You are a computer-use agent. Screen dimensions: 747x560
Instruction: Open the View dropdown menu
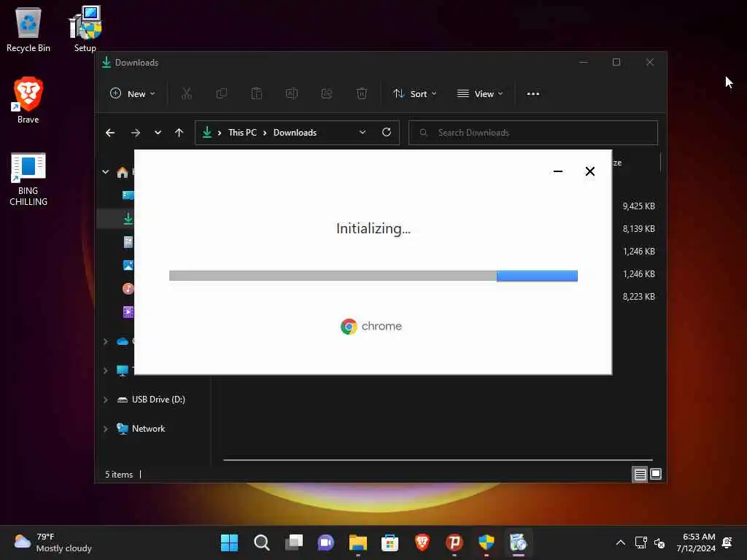[480, 94]
